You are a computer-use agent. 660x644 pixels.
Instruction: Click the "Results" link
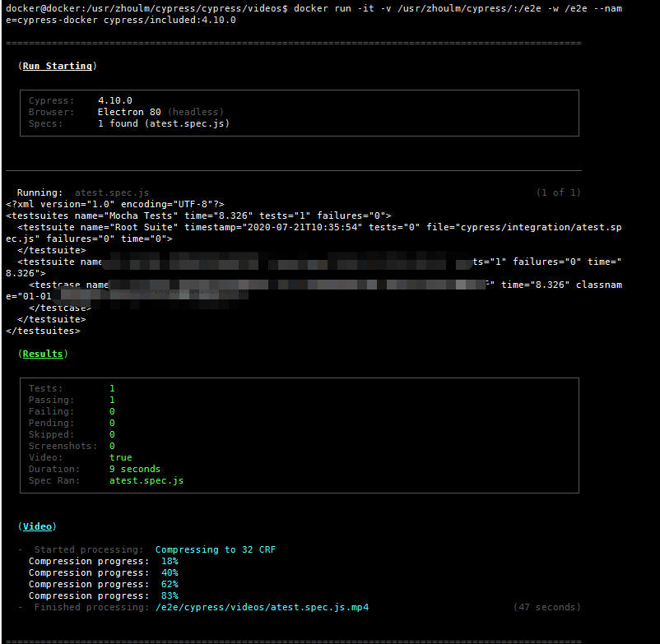click(41, 354)
